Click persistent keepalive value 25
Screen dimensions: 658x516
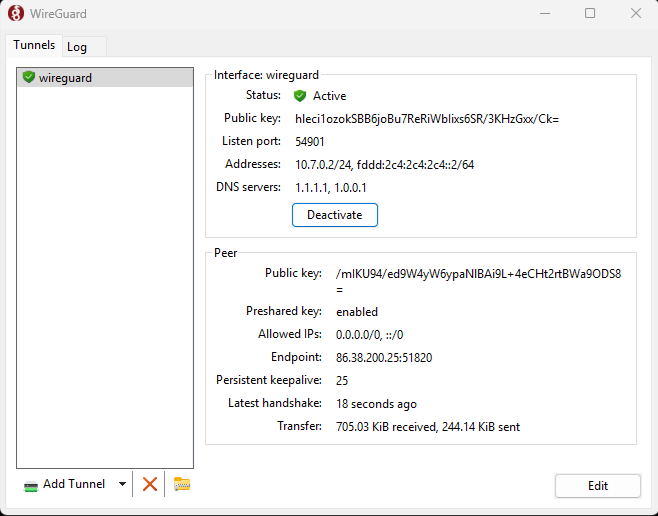(x=342, y=380)
